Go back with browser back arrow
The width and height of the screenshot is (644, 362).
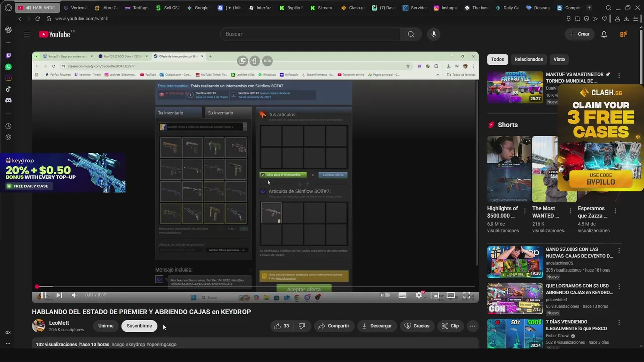20,19
